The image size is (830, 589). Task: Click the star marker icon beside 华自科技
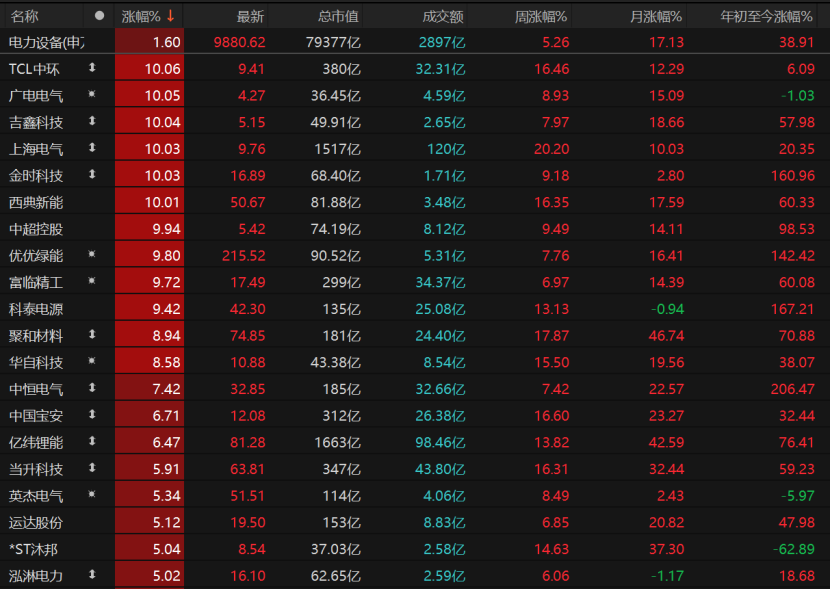pyautogui.click(x=92, y=361)
